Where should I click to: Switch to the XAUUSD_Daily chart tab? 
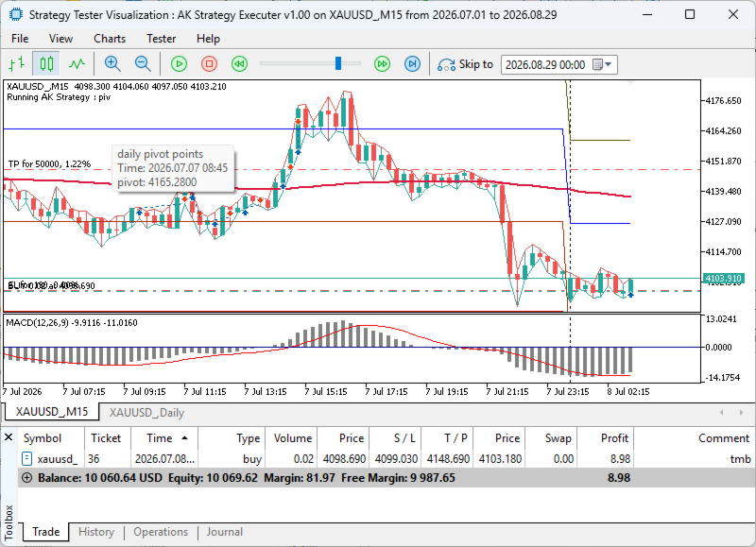pos(146,413)
